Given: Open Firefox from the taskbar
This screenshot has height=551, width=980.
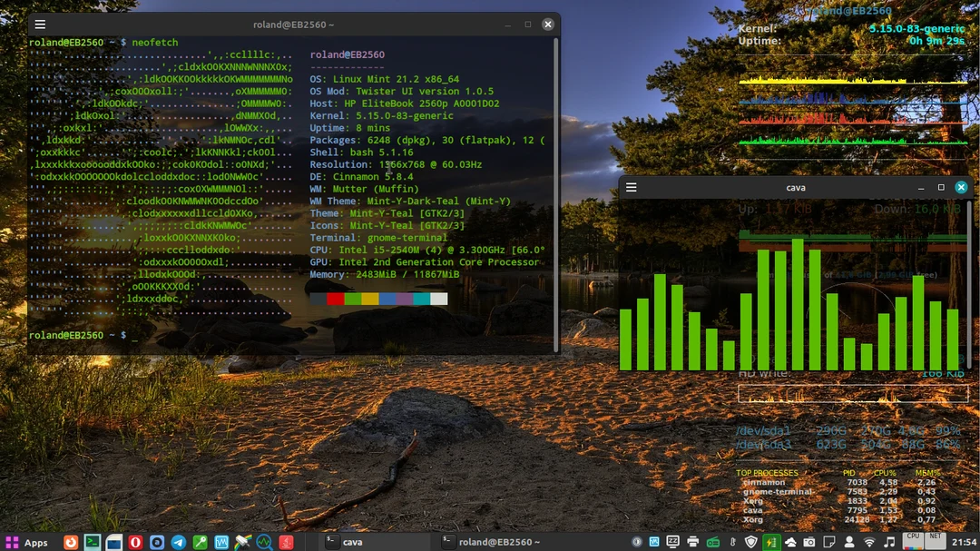Looking at the screenshot, I should click(71, 540).
